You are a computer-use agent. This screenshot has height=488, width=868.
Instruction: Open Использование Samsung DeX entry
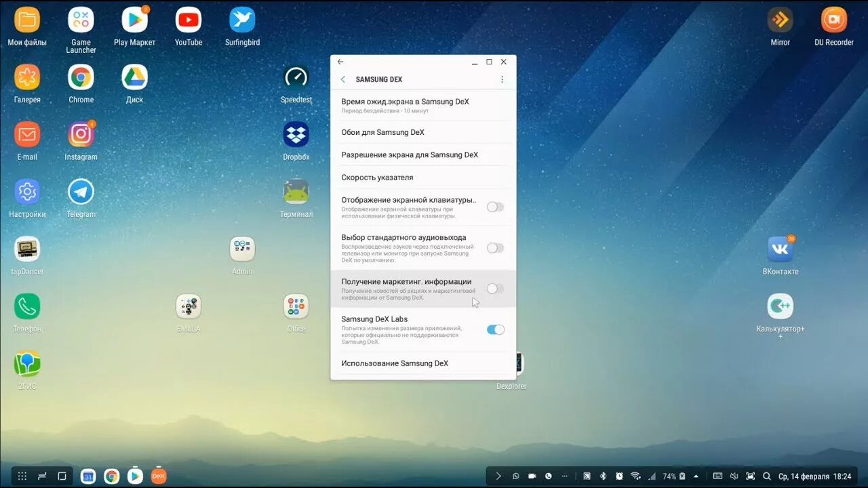423,363
